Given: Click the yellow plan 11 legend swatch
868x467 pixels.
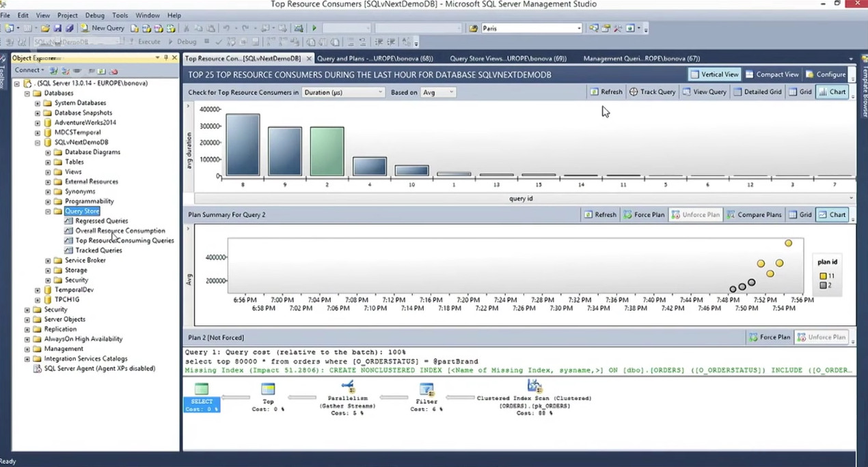Looking at the screenshot, I should click(x=823, y=276).
